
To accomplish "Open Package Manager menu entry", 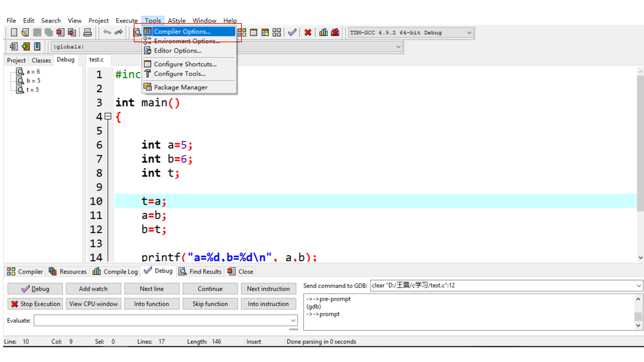I will tap(180, 87).
